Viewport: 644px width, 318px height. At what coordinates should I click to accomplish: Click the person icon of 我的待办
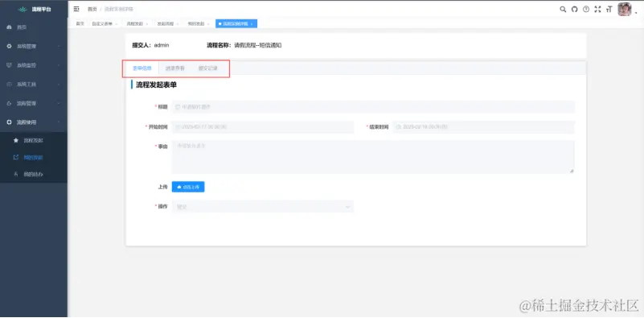(16, 175)
